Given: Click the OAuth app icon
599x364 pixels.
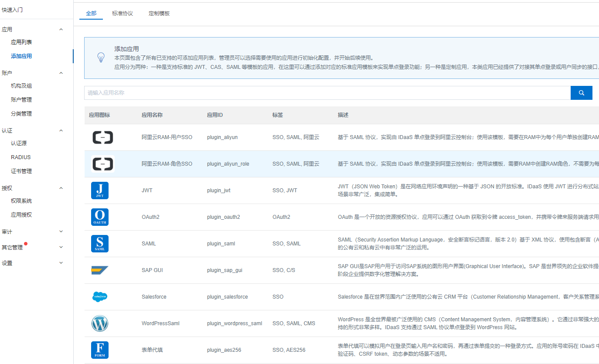Looking at the screenshot, I should point(100,217).
